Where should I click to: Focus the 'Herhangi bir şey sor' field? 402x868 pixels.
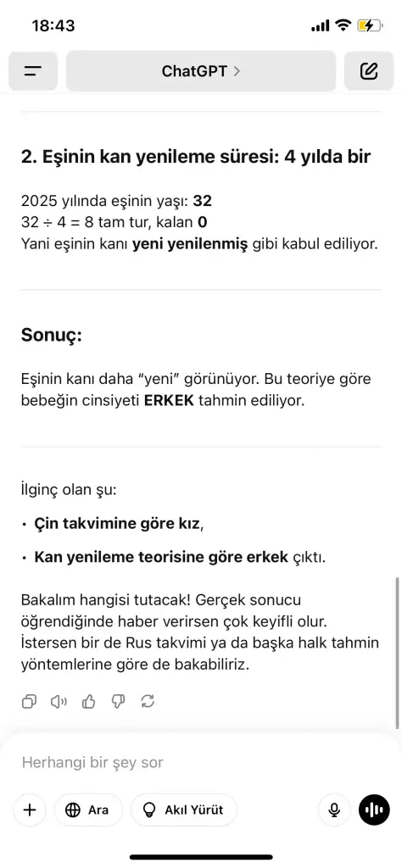pyautogui.click(x=201, y=762)
